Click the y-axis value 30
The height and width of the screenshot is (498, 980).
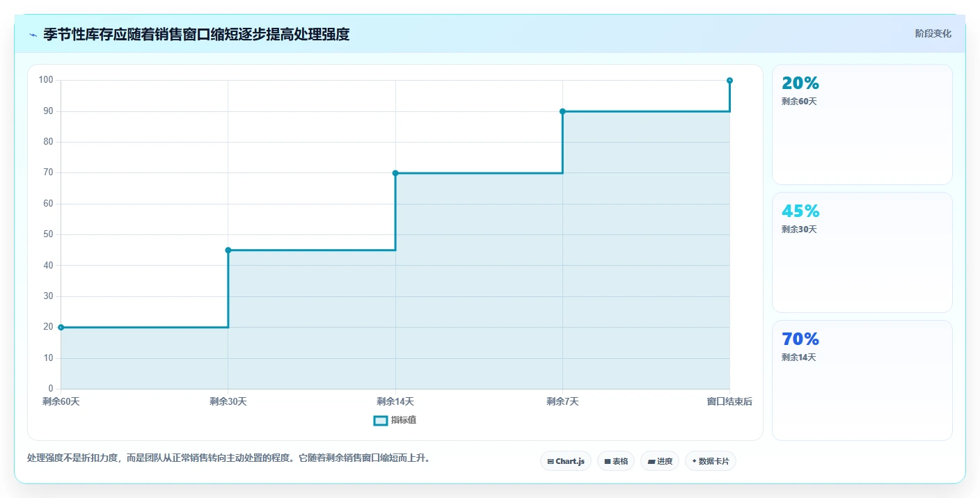[x=48, y=296]
